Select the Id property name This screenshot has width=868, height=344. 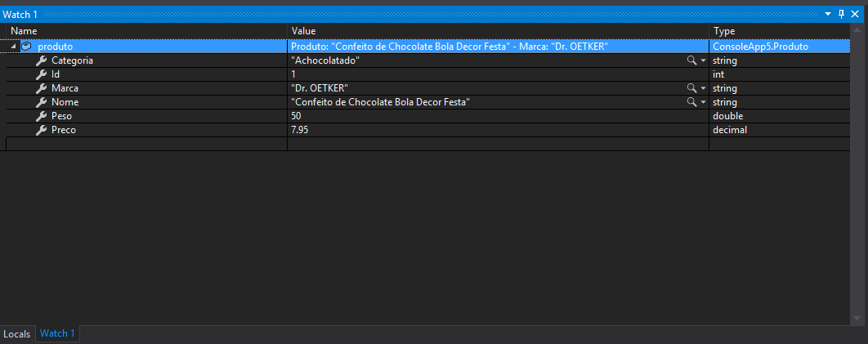point(56,74)
